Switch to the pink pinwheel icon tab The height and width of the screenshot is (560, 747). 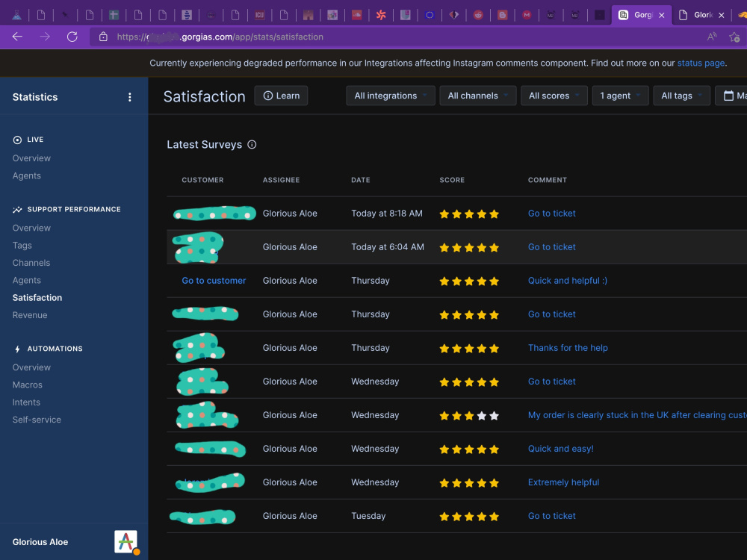click(x=381, y=15)
